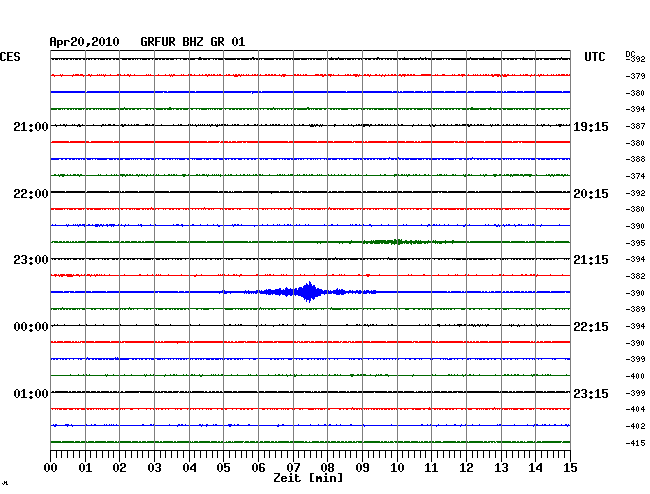Click the 10 minute axis label

coord(397,468)
